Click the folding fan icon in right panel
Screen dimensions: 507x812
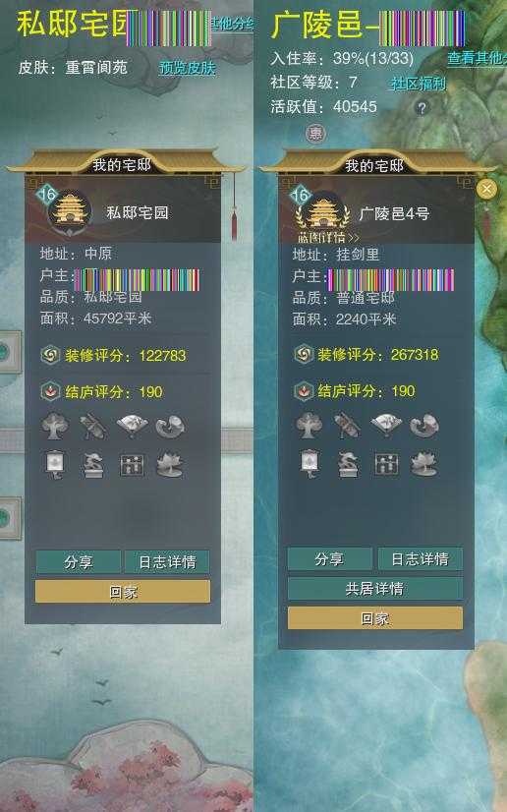click(386, 426)
